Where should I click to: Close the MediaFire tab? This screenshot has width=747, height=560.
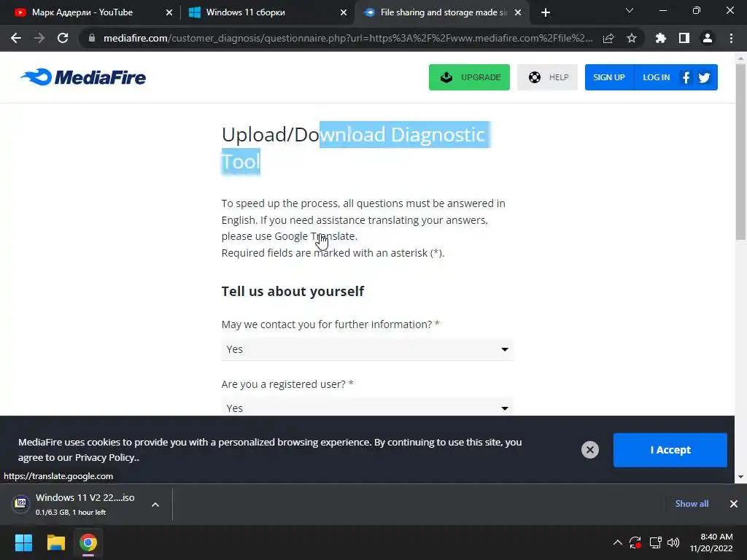(x=518, y=12)
